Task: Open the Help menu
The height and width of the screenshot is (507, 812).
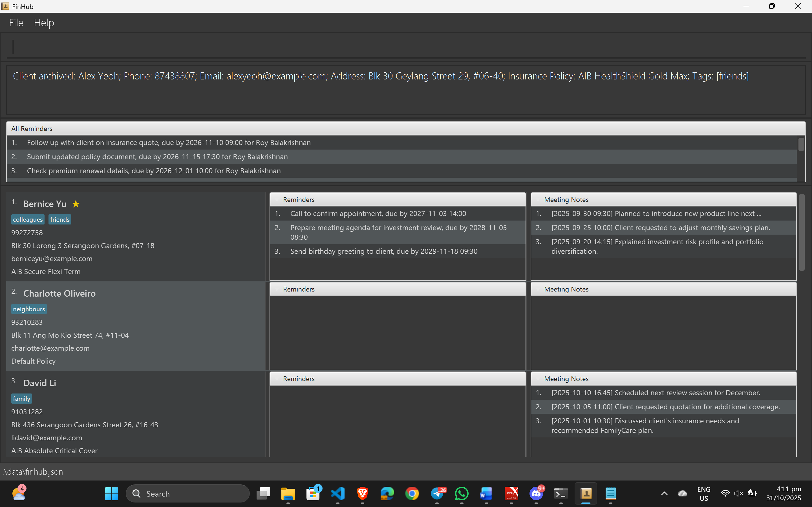Action: 44,23
